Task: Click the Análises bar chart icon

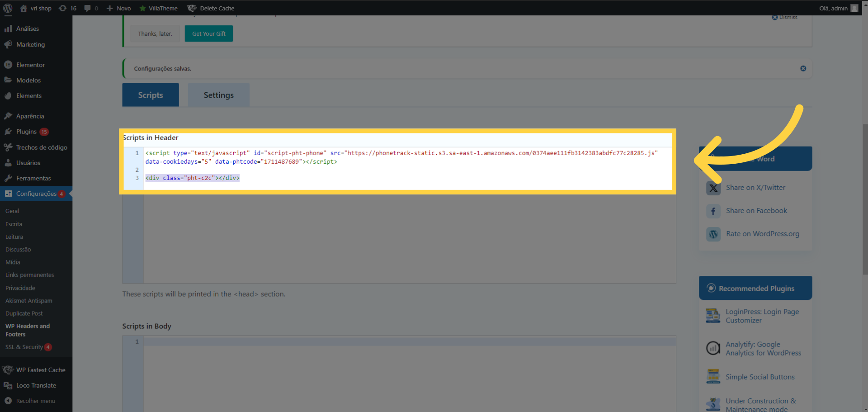Action: pyautogui.click(x=8, y=28)
